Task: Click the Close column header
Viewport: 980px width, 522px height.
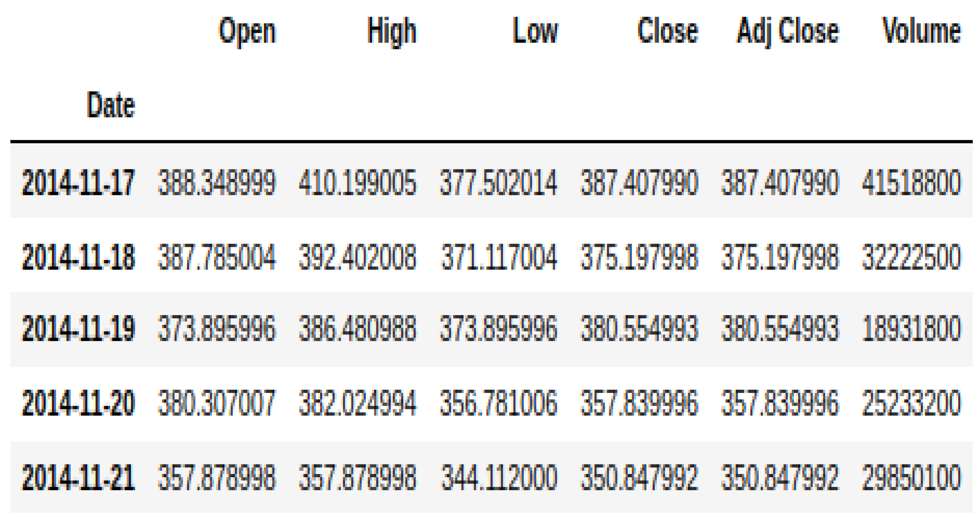Action: [x=668, y=31]
